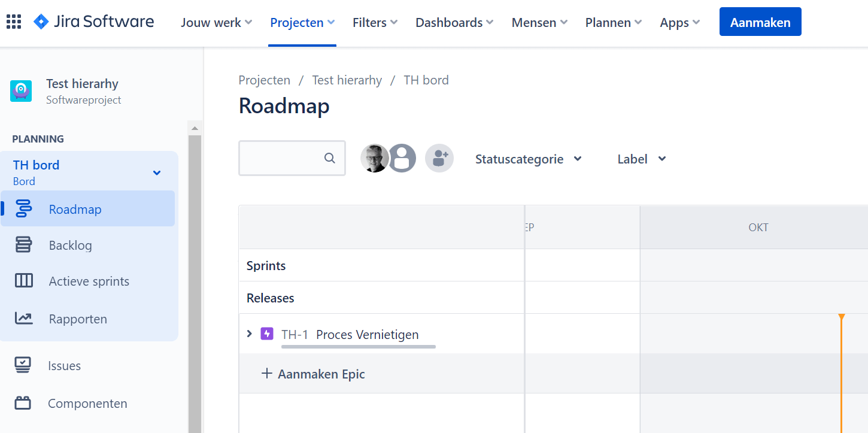Viewport: 868px width, 433px height.
Task: Click the Aanmaken button
Action: coord(760,22)
